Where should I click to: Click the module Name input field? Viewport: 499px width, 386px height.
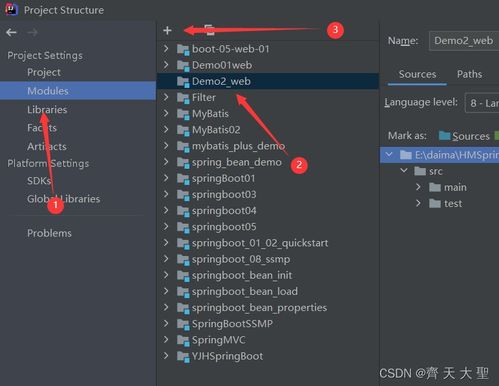(464, 41)
